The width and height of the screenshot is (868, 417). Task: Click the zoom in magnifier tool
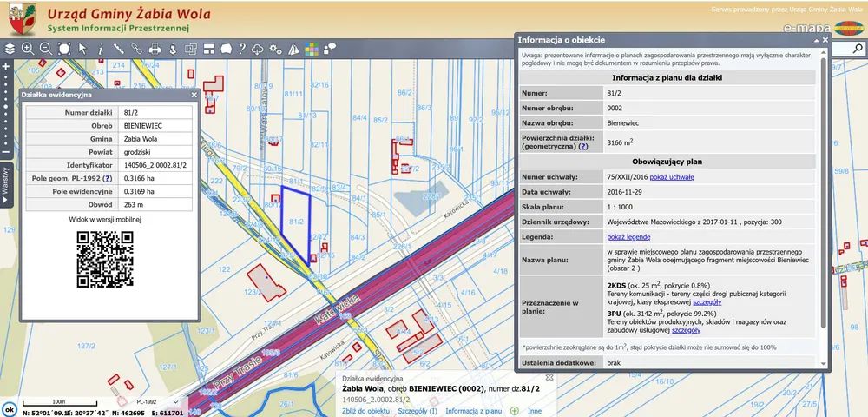pos(28,49)
